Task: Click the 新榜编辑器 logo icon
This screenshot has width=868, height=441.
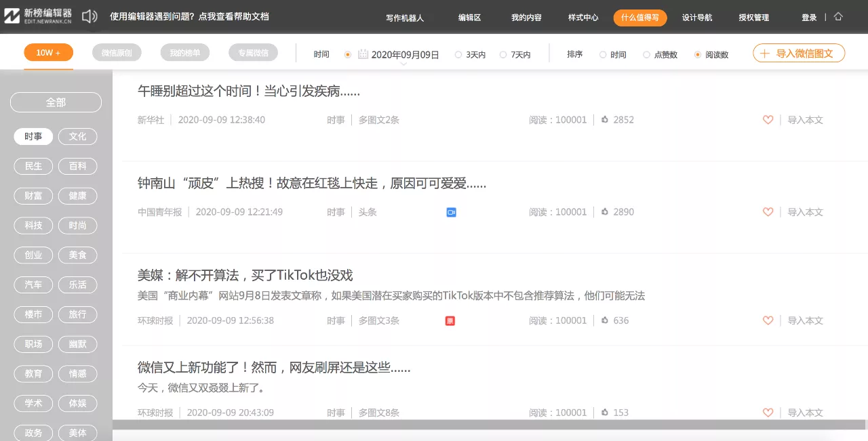Action: [x=13, y=16]
